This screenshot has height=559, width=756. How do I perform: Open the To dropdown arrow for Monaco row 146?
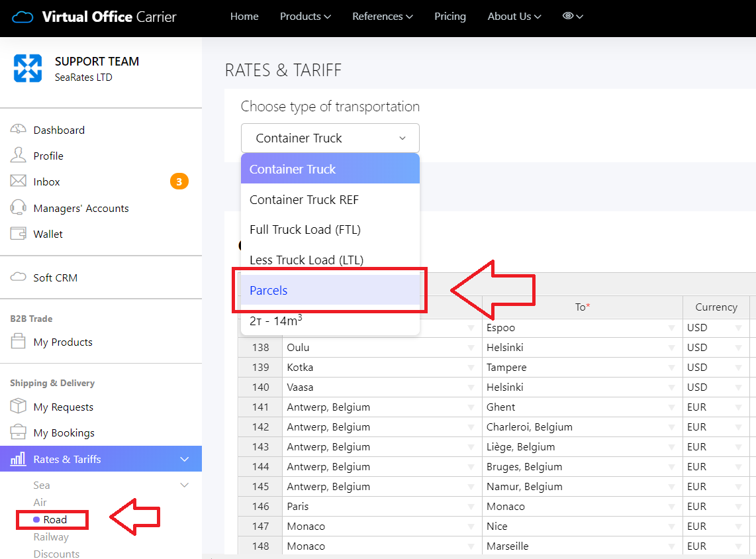[x=672, y=507]
